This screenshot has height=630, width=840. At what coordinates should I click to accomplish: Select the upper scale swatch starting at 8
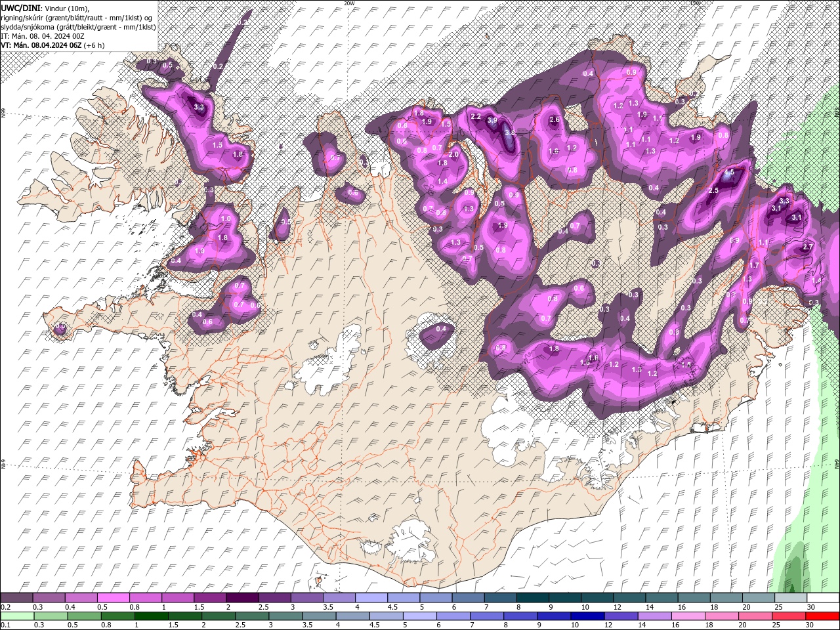click(x=532, y=598)
